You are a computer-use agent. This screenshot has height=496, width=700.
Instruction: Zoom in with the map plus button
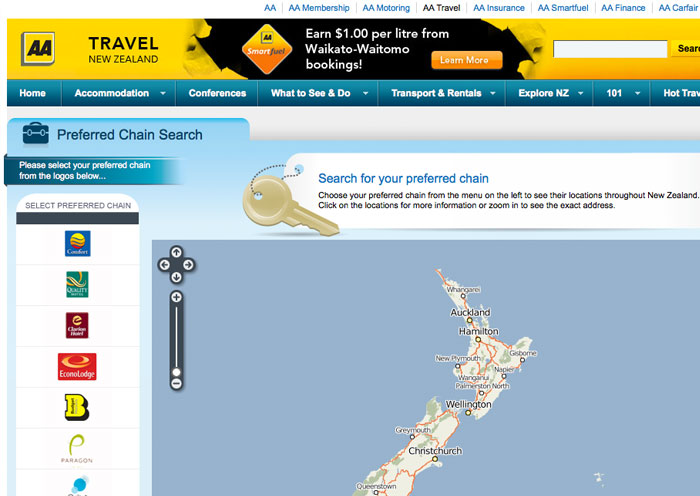tap(176, 297)
